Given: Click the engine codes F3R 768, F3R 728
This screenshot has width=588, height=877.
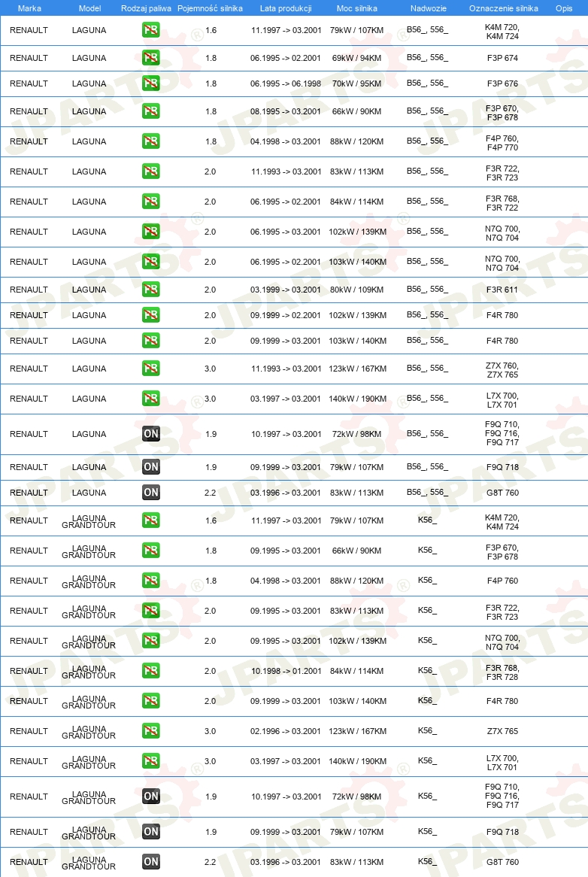Looking at the screenshot, I should [502, 672].
